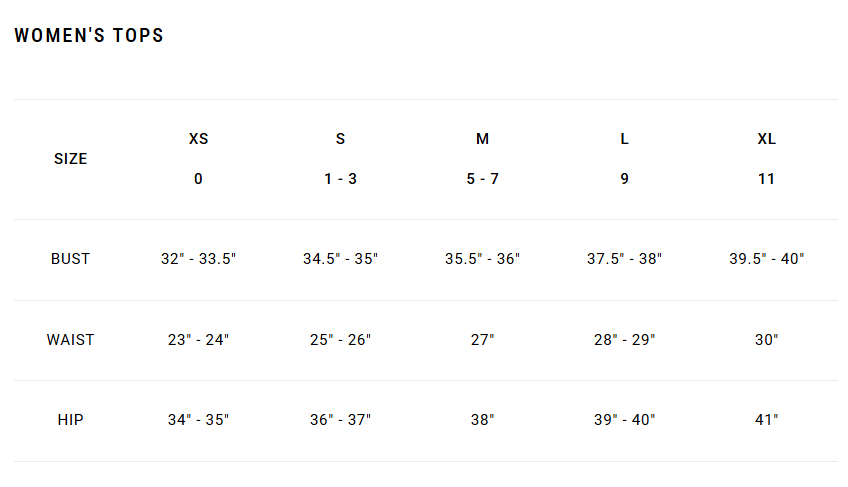Click the XS size column header
This screenshot has width=848, height=487.
(x=198, y=139)
